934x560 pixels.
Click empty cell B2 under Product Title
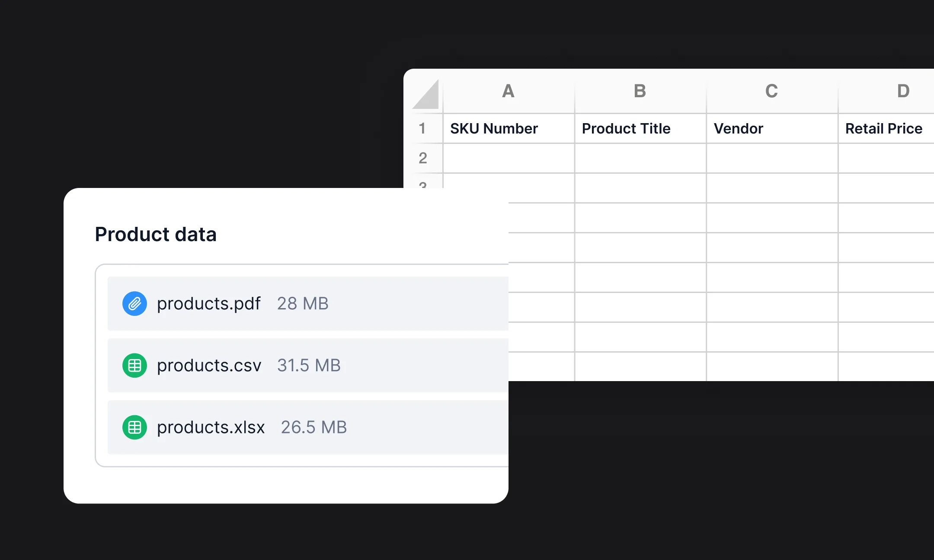(x=640, y=158)
